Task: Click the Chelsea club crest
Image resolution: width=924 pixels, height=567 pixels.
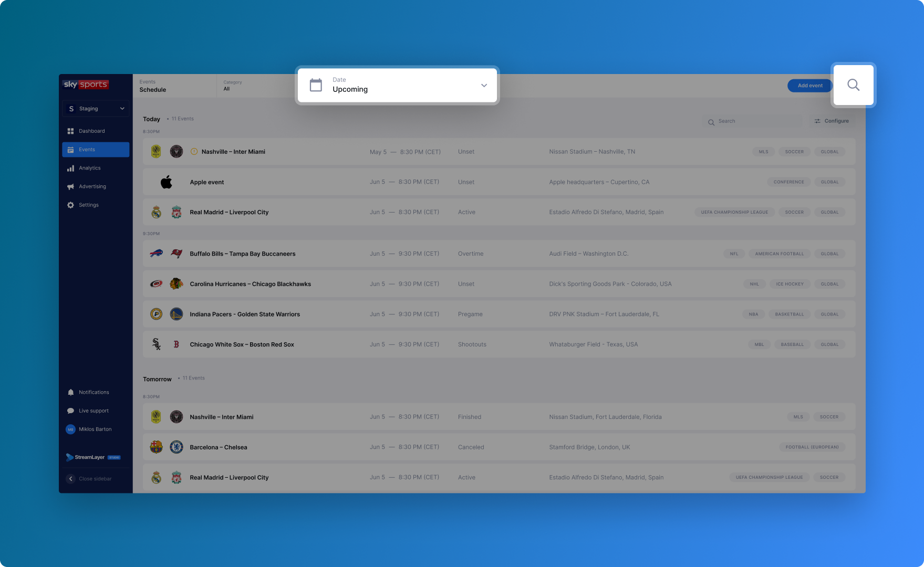Action: [x=177, y=447]
